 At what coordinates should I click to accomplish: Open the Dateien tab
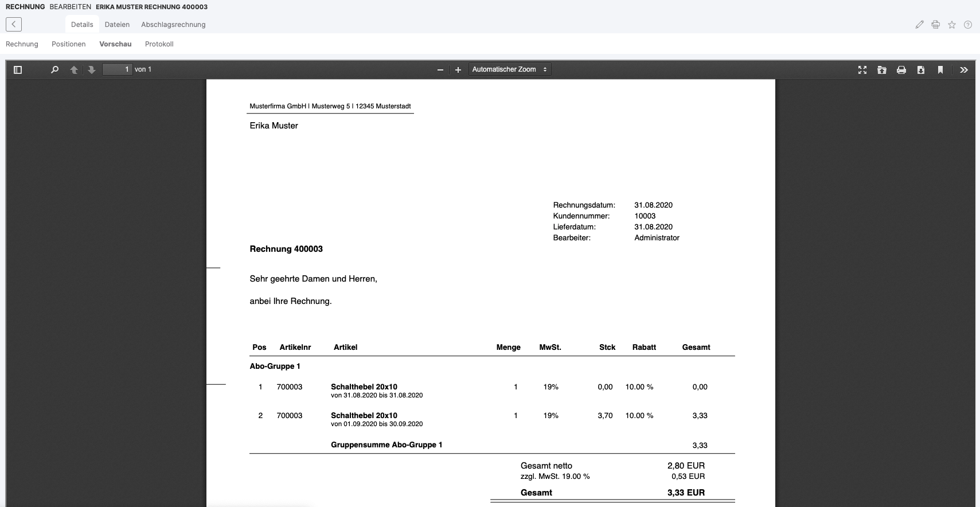click(x=117, y=25)
